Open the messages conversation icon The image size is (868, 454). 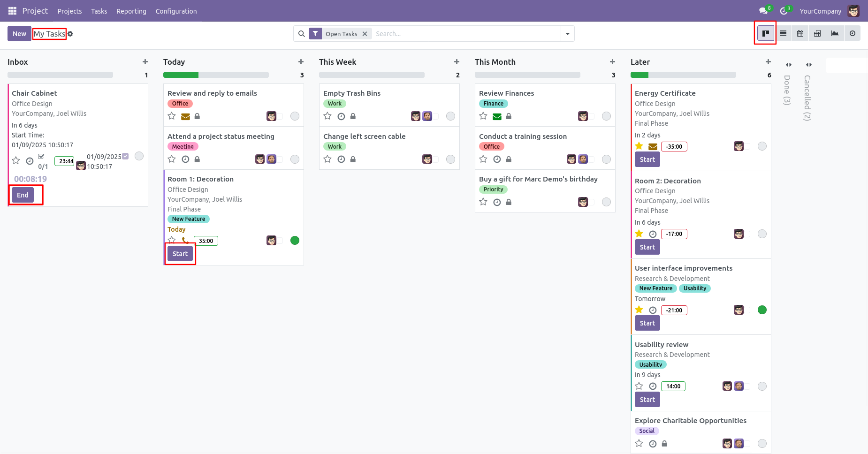[x=764, y=11]
